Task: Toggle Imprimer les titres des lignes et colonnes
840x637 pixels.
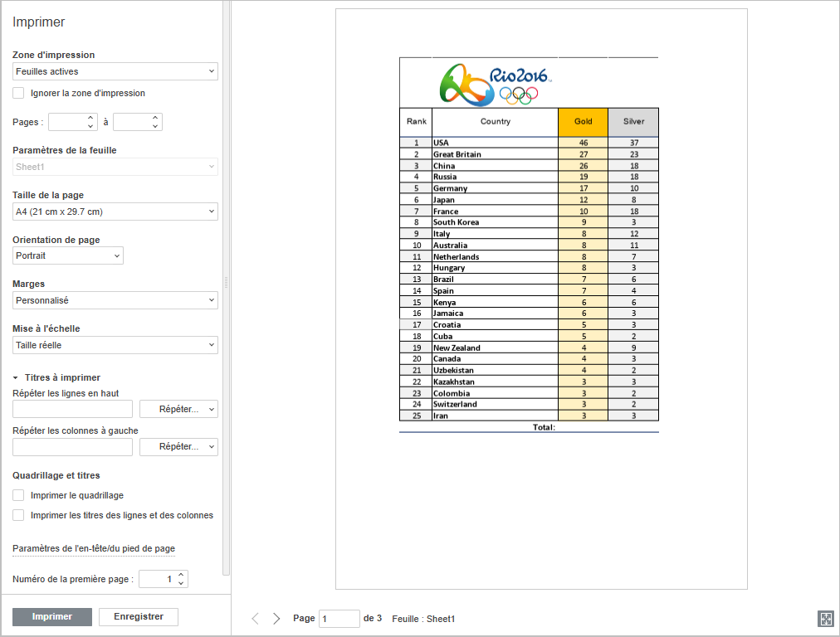Action: (x=18, y=515)
